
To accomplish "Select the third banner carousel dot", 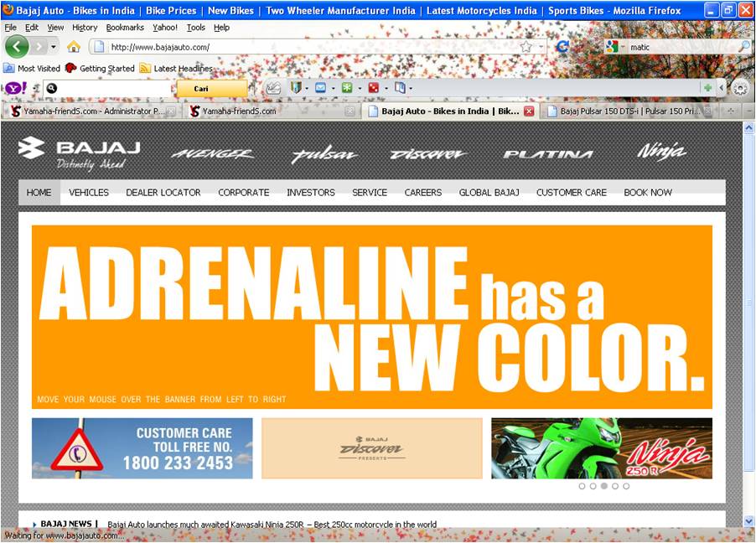I will pyautogui.click(x=604, y=486).
